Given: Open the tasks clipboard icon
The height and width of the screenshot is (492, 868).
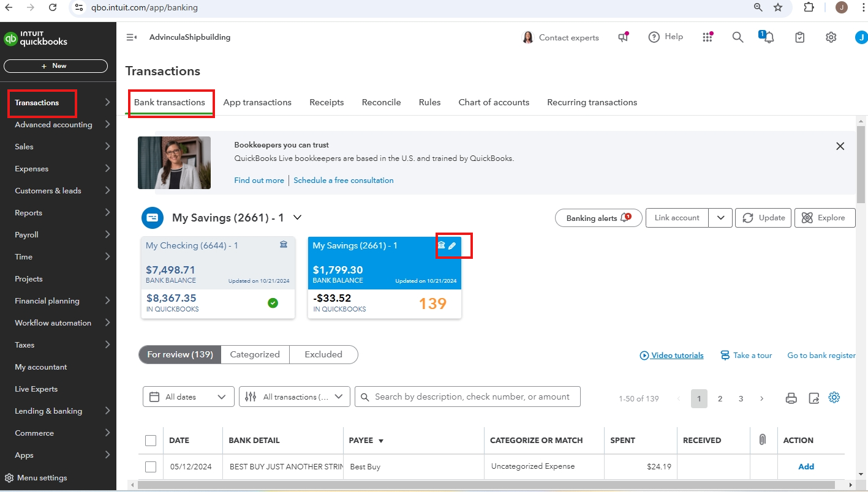Looking at the screenshot, I should [x=799, y=37].
